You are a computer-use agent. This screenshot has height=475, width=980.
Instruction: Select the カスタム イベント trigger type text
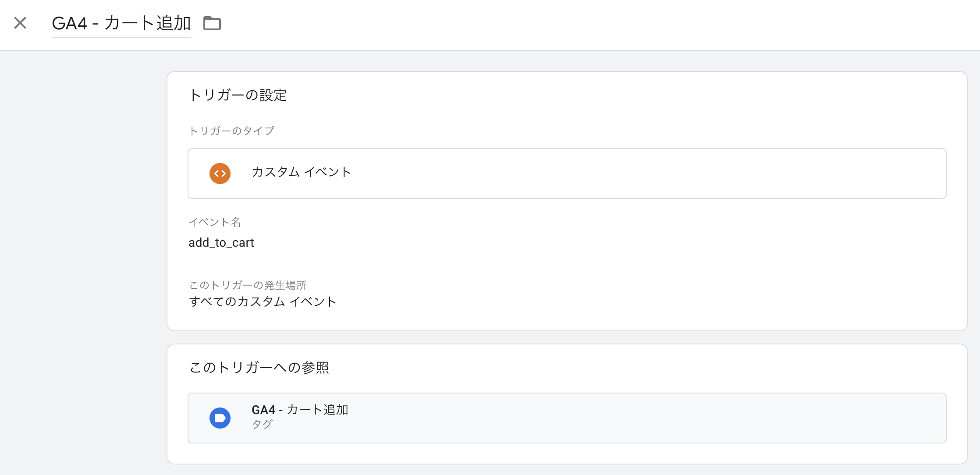(302, 172)
